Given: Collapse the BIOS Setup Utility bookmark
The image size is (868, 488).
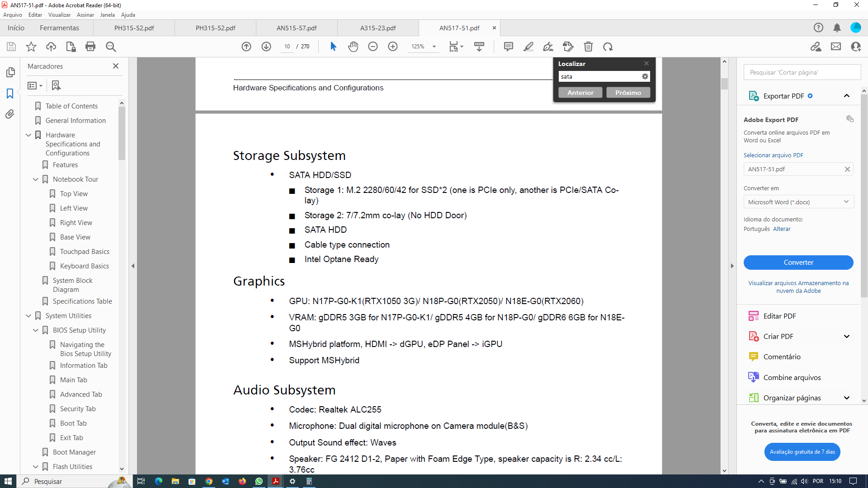Looking at the screenshot, I should (x=36, y=330).
